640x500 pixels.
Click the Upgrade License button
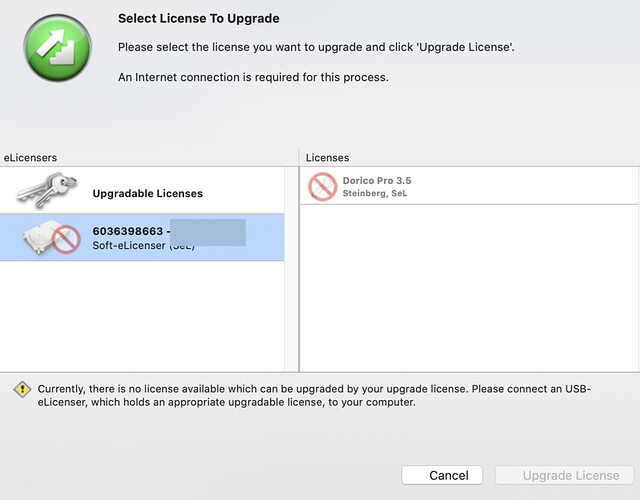[x=564, y=475]
